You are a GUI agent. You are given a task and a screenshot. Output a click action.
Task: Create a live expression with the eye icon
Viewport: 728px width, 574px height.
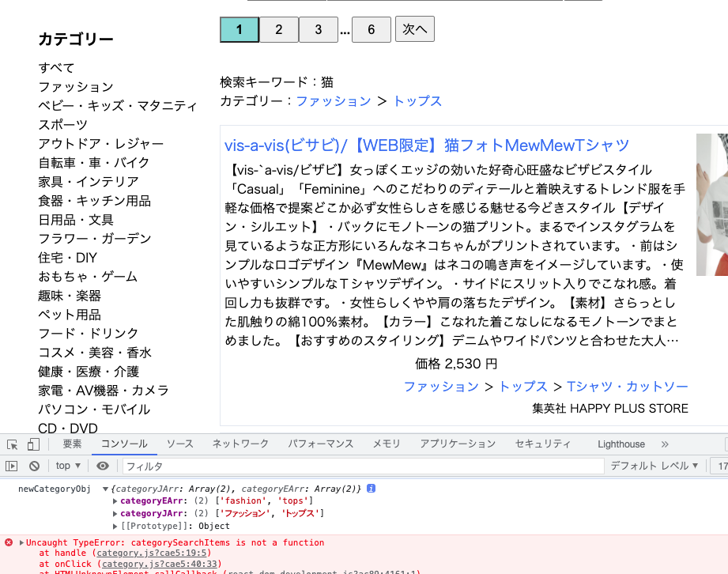point(102,466)
